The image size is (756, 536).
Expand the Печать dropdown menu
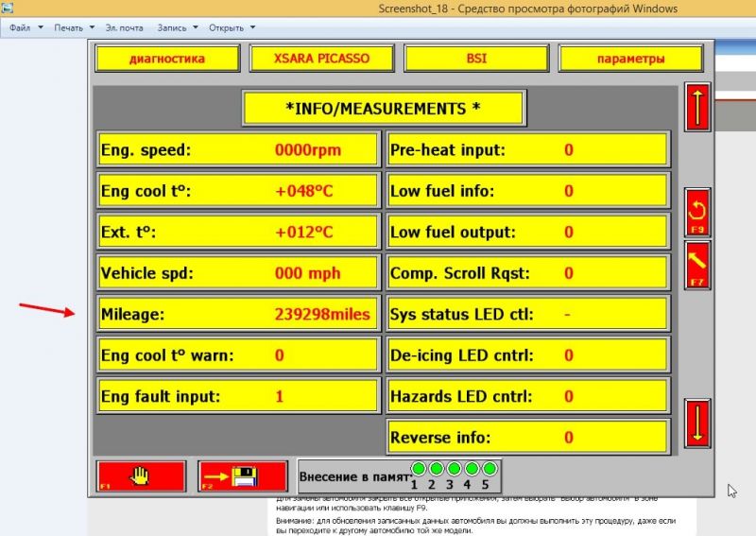tap(74, 27)
